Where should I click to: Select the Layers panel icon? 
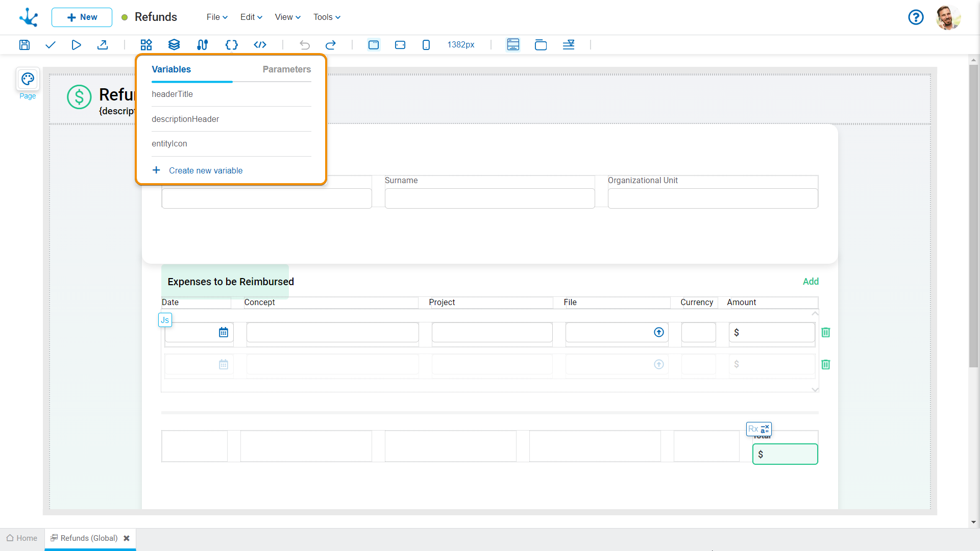coord(175,44)
